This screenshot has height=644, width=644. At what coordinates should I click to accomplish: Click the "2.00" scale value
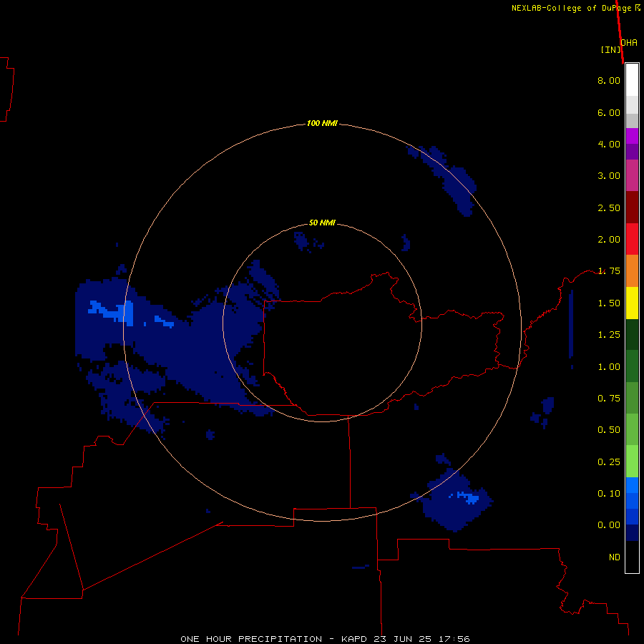pyautogui.click(x=609, y=240)
